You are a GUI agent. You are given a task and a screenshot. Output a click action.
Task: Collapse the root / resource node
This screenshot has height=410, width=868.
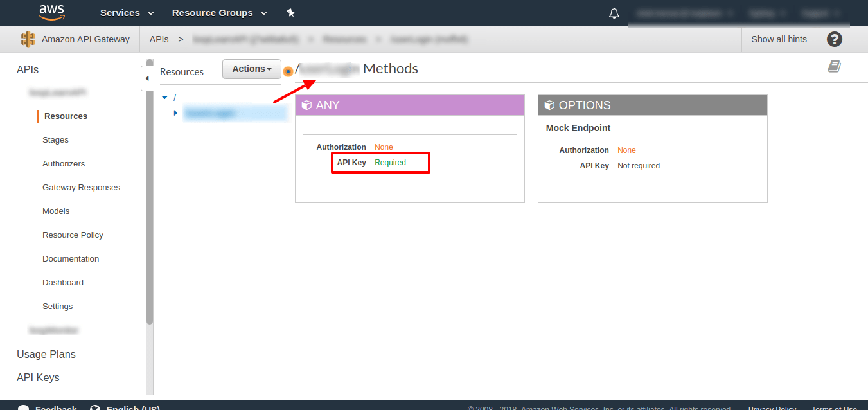[x=164, y=96]
